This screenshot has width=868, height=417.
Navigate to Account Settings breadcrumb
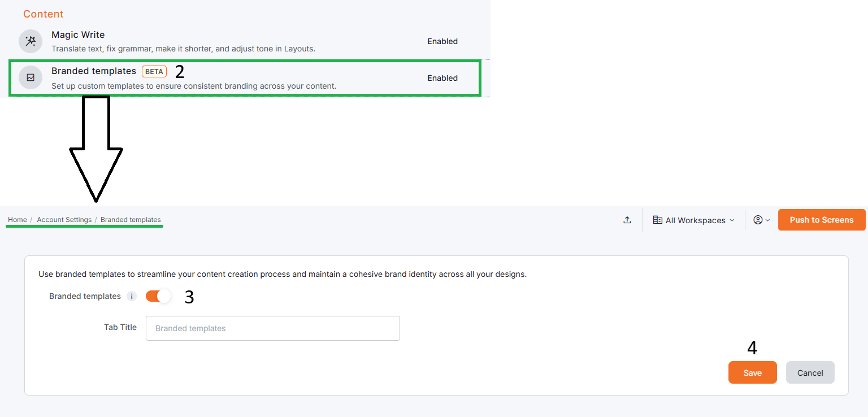click(x=64, y=220)
